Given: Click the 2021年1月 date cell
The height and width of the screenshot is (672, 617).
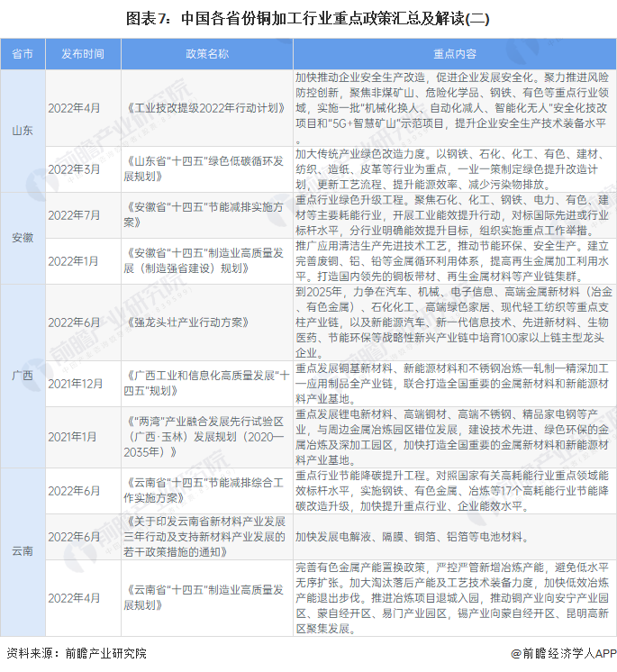Looking at the screenshot, I should 72,437.
